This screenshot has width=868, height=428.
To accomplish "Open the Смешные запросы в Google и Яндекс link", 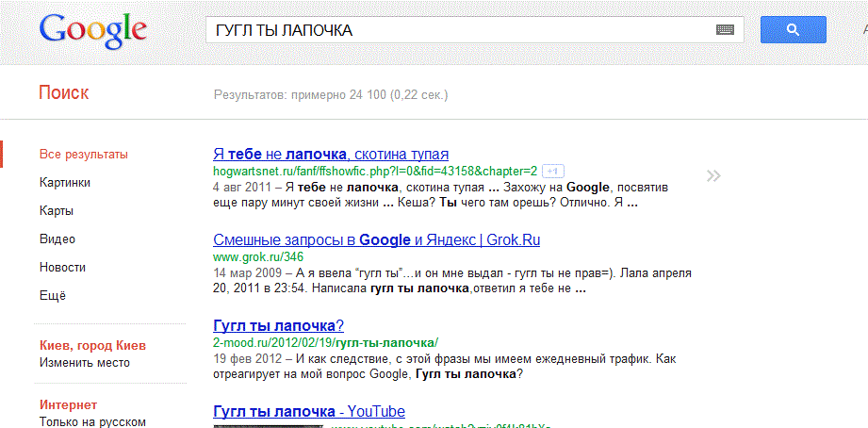I will pyautogui.click(x=376, y=239).
